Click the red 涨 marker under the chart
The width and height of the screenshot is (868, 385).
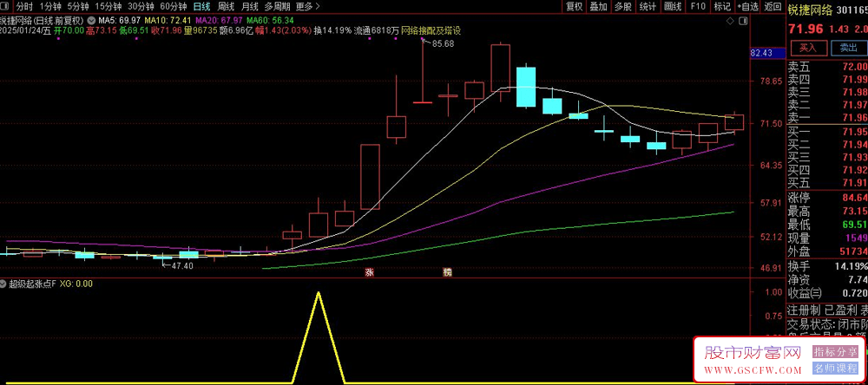click(x=369, y=272)
